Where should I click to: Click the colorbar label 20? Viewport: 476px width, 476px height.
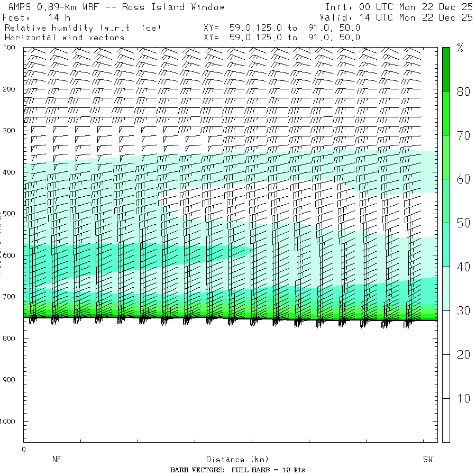click(463, 354)
